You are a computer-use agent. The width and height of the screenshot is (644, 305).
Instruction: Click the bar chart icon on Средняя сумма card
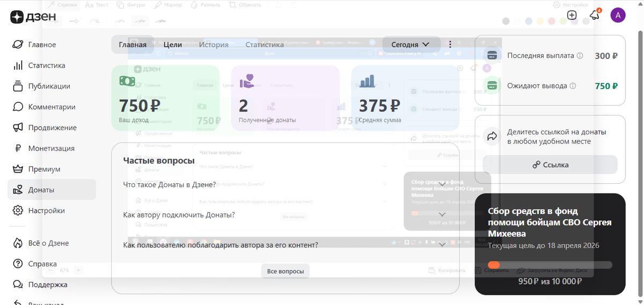point(368,81)
